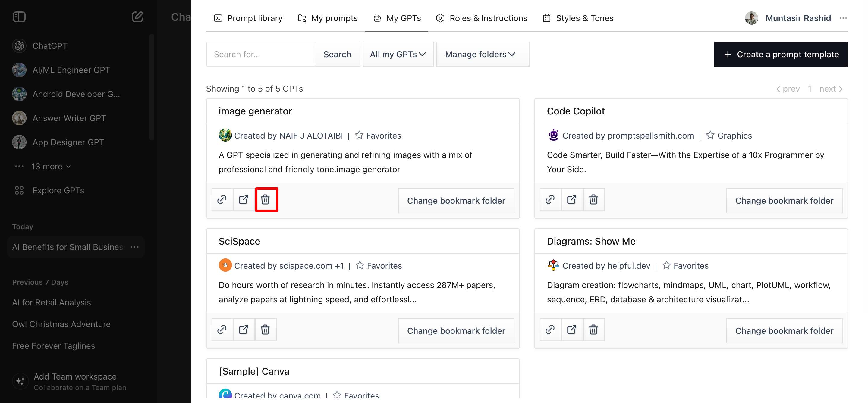Viewport: 868px width, 403px height.
Task: Click Change bookmark folder on SciSpace card
Action: click(x=456, y=331)
